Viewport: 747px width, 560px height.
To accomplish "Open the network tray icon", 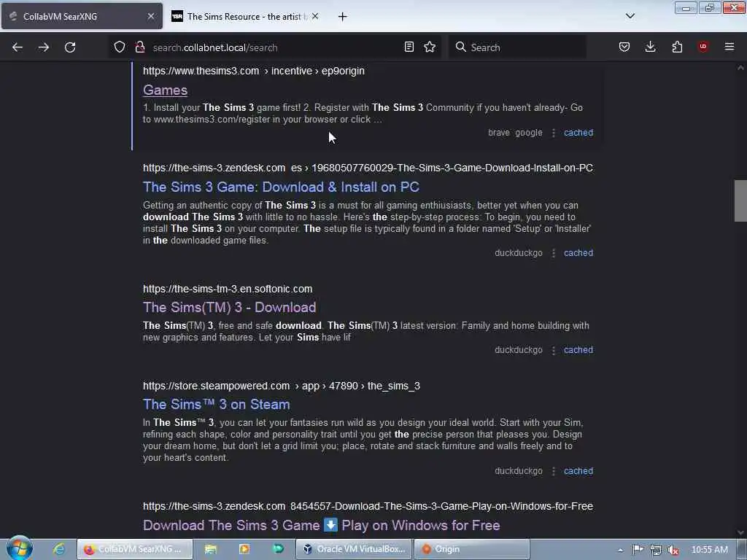I will pos(656,550).
